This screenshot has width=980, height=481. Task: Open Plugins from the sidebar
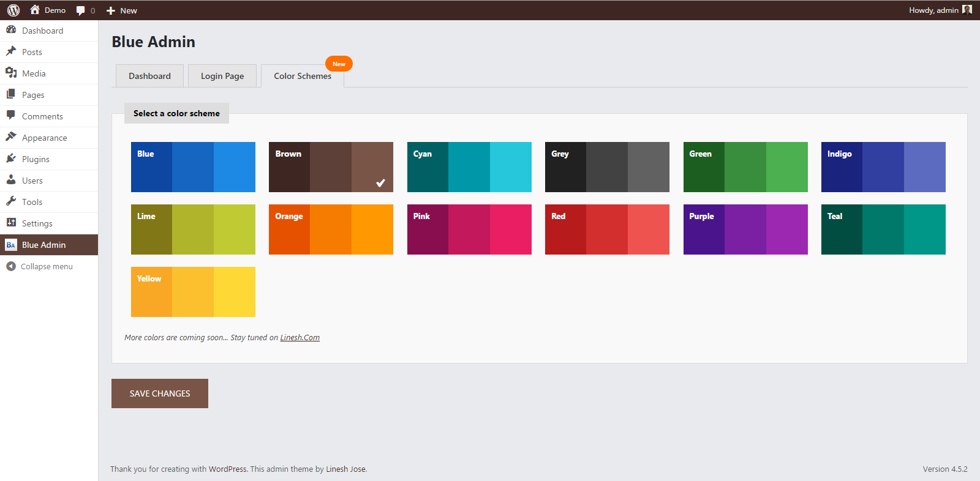[36, 159]
